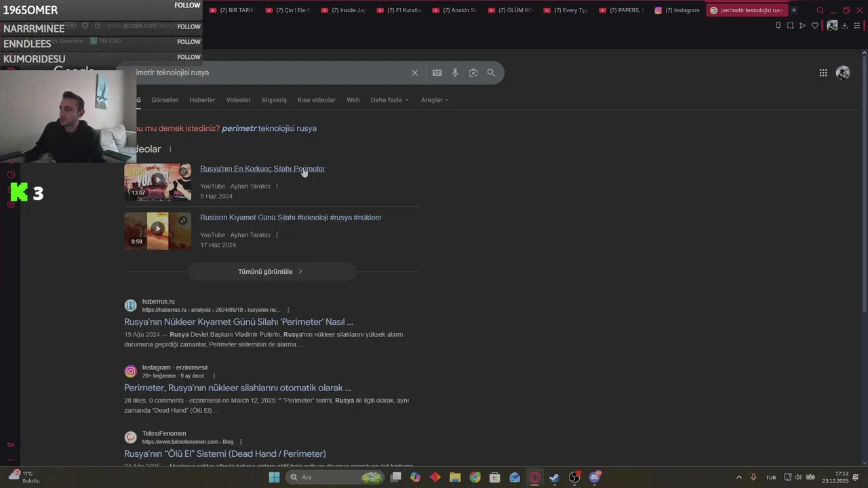Screen dimensions: 868x488
Task: Open the Copilot icon on the taskbar
Action: 415,477
